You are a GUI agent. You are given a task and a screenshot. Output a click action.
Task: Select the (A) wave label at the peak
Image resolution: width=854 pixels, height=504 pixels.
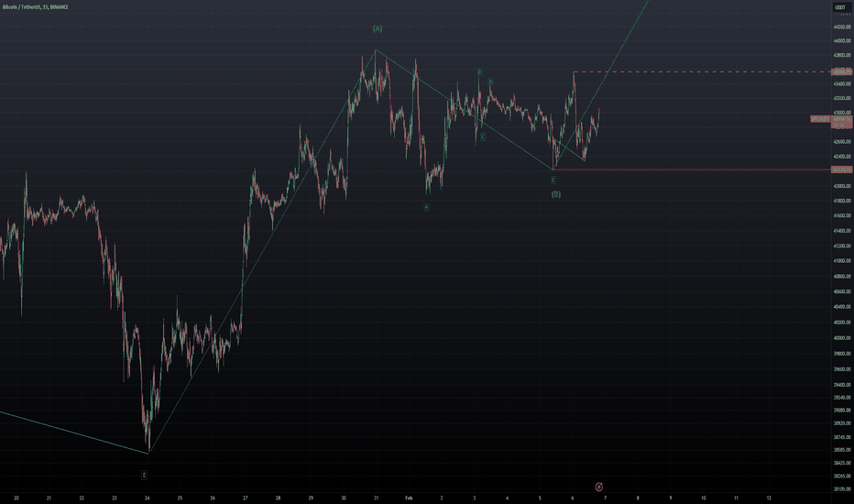click(x=378, y=28)
